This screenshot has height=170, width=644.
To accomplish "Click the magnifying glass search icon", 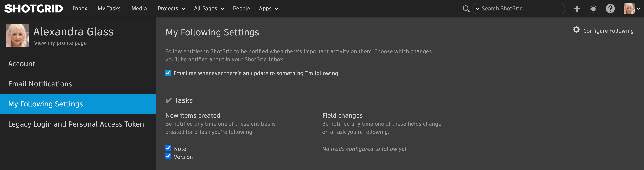I will (x=466, y=9).
